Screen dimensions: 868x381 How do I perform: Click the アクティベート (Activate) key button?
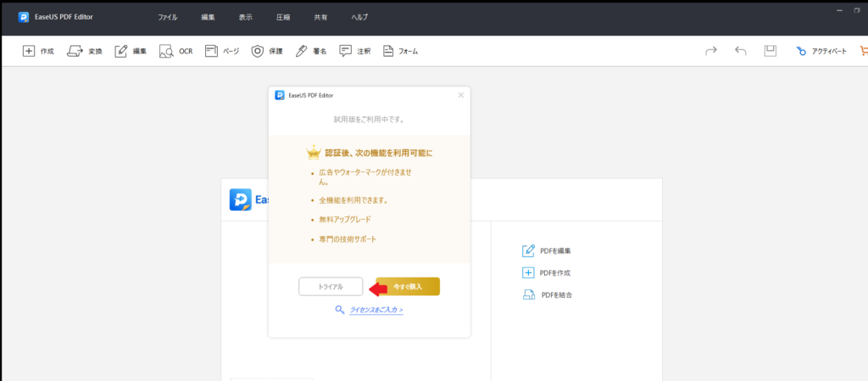click(821, 52)
